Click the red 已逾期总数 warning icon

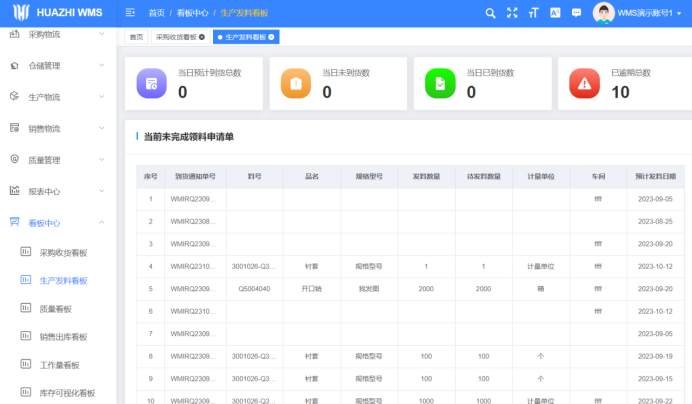pos(585,84)
